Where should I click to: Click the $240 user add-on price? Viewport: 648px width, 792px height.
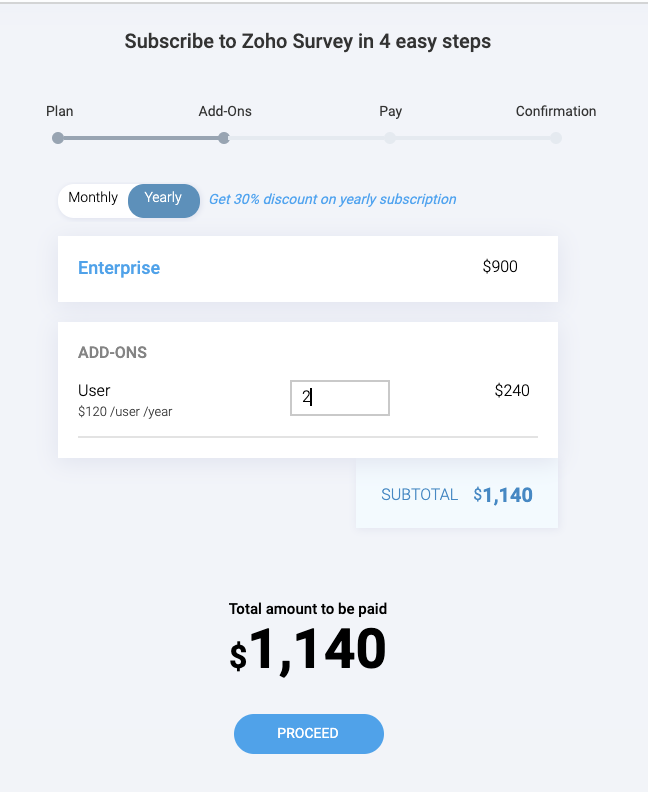[512, 391]
